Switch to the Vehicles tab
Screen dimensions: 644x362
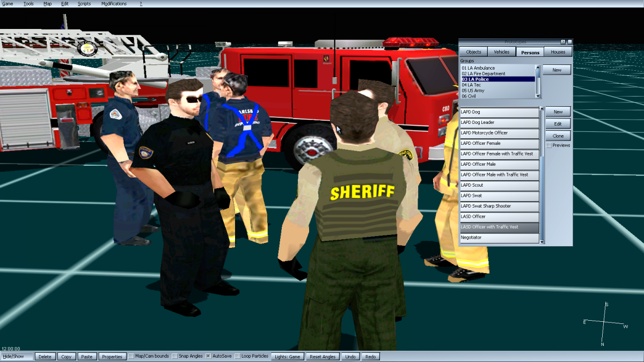pyautogui.click(x=502, y=52)
